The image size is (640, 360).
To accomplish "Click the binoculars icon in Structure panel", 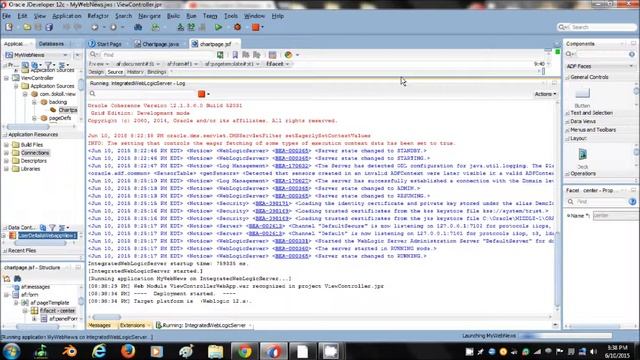I will tap(18, 278).
